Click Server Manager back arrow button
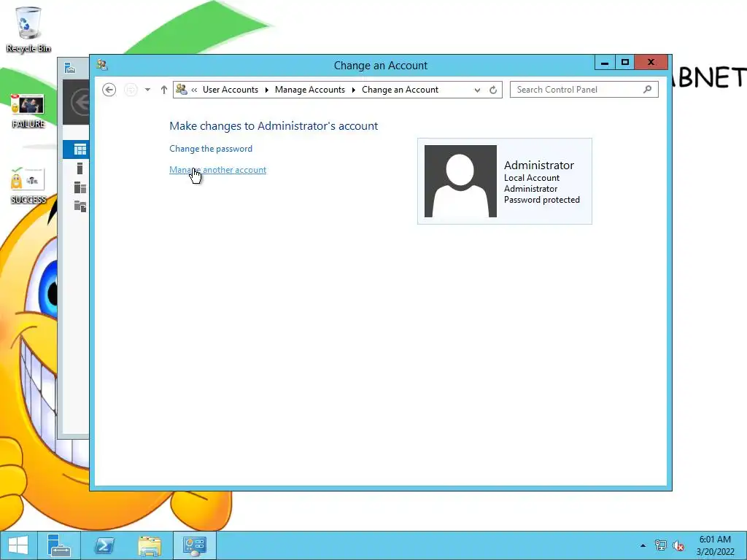The width and height of the screenshot is (747, 560). pos(80,102)
